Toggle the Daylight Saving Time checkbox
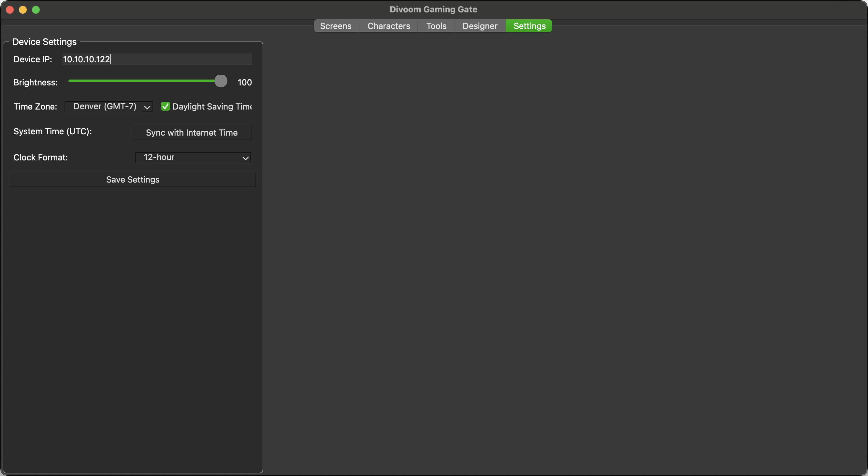The height and width of the screenshot is (476, 868). (x=166, y=107)
